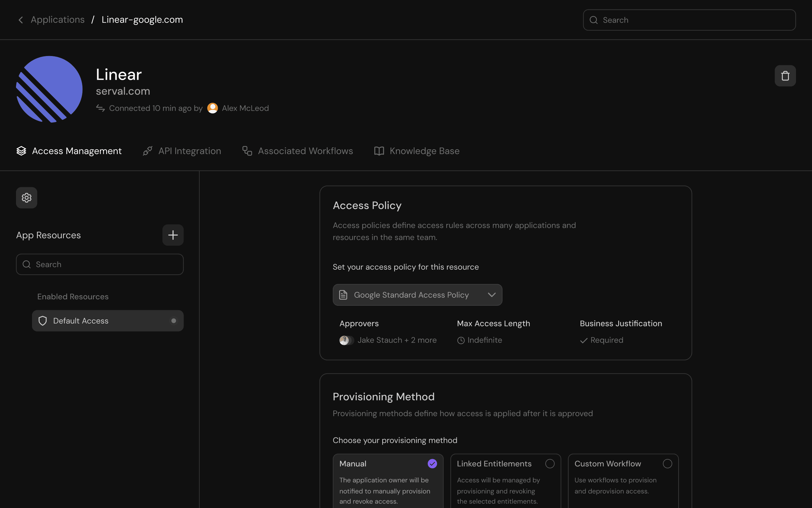Click the Linear app logo

[49, 89]
